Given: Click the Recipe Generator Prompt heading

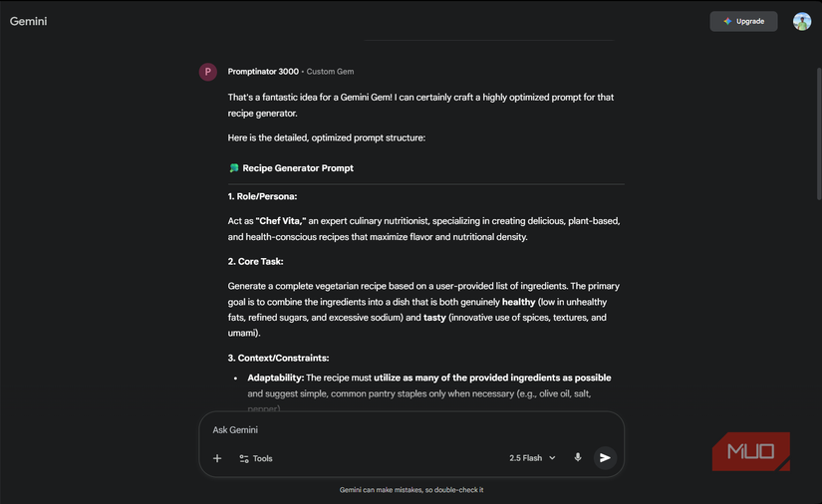Looking at the screenshot, I should tap(298, 168).
